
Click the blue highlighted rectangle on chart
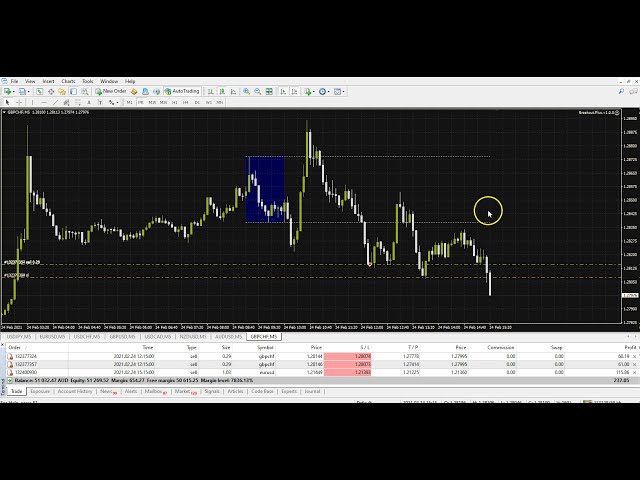click(265, 188)
